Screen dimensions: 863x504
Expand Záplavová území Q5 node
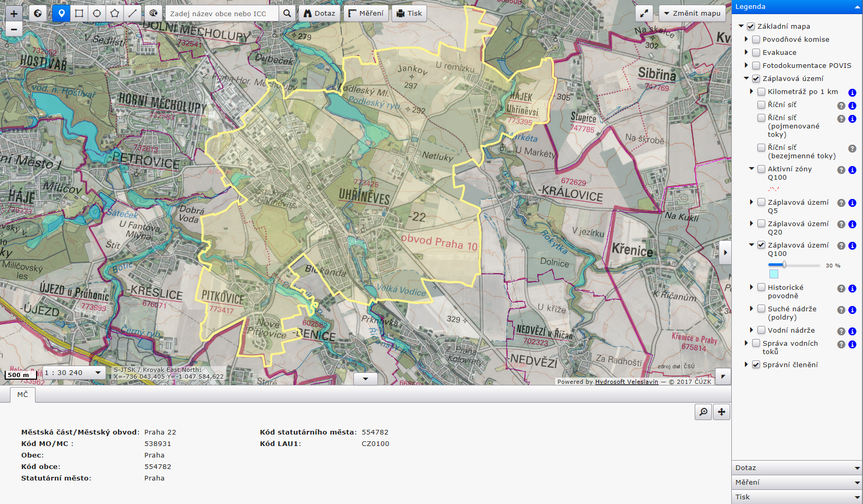[x=752, y=202]
